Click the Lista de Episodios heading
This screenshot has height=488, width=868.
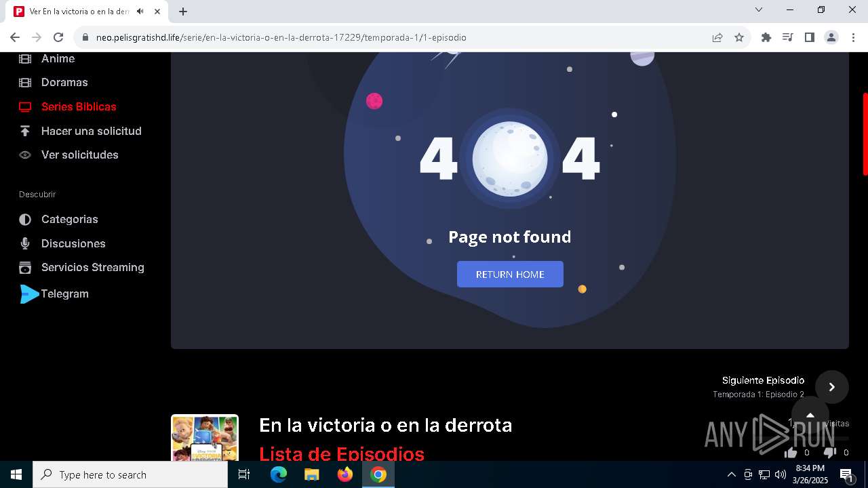point(342,453)
